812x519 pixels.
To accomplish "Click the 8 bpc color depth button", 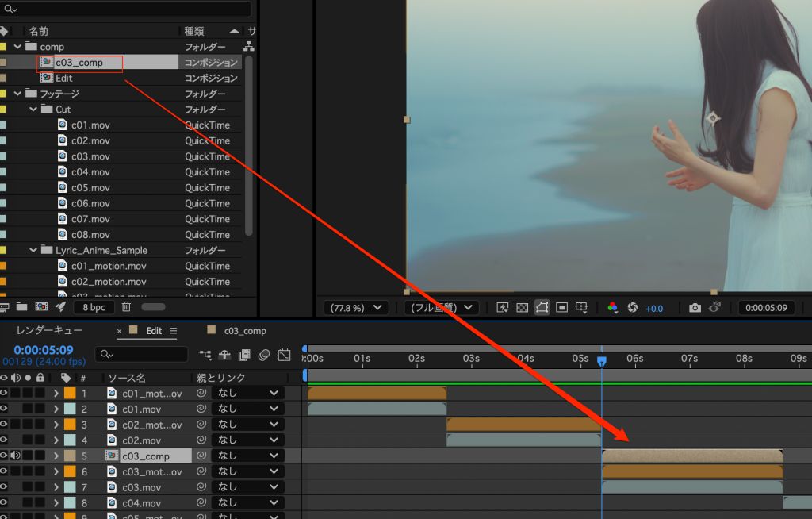I will point(94,306).
